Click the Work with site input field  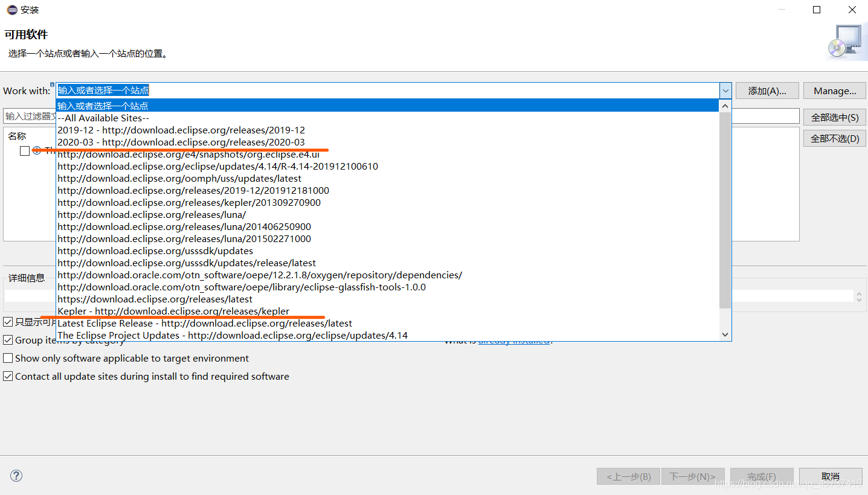pos(387,91)
